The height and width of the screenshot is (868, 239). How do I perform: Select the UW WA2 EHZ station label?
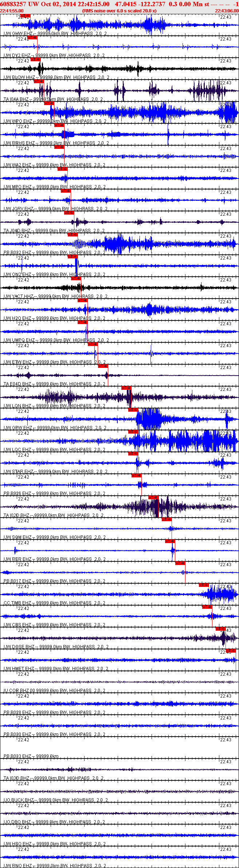[18, 165]
